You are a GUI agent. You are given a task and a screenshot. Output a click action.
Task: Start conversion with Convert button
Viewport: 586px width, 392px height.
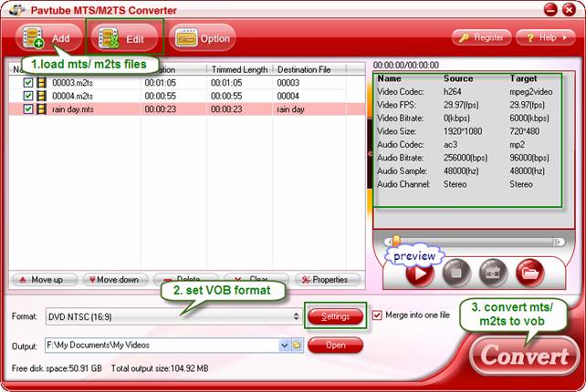524,356
